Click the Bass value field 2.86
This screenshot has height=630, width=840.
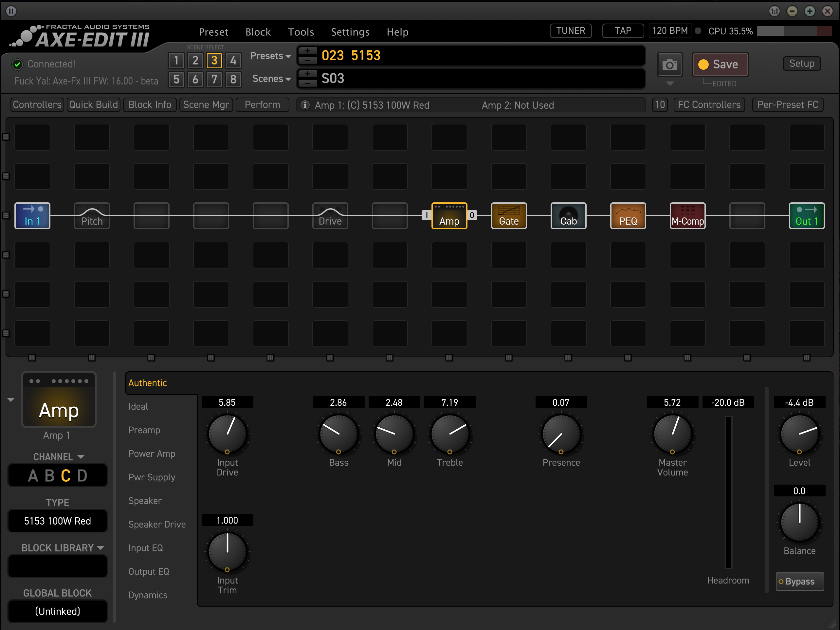coord(338,402)
